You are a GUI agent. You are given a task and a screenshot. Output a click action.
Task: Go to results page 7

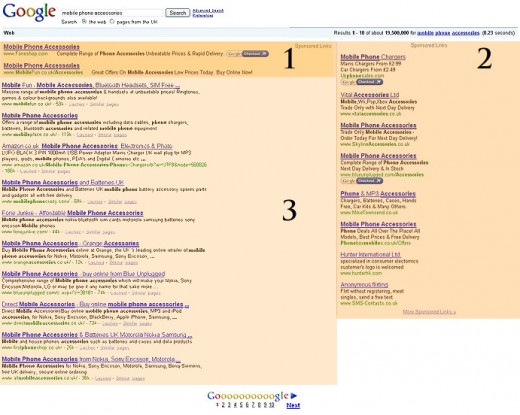click(253, 405)
